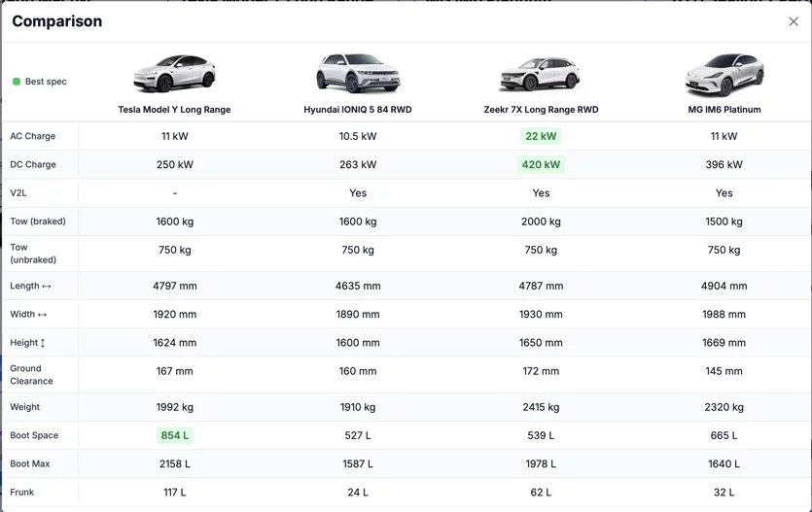The width and height of the screenshot is (812, 512).
Task: Click the Frunk row label
Action: coord(21,493)
